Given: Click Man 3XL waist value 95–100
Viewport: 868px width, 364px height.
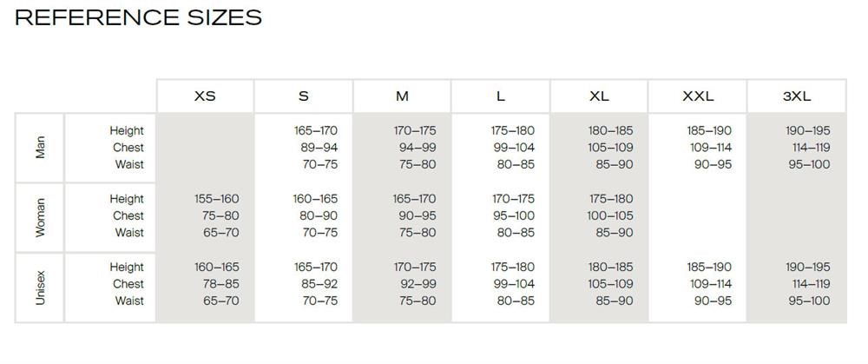Looking at the screenshot, I should 808,164.
